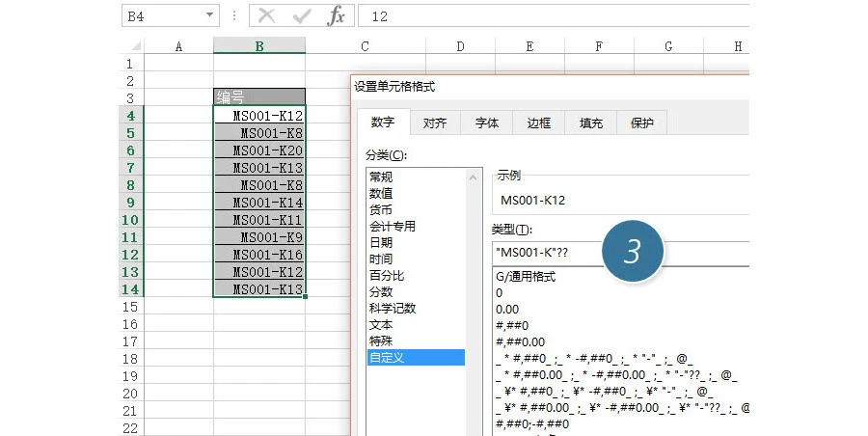Switch to the 填充 tab
Image resolution: width=868 pixels, height=436 pixels.
click(x=590, y=123)
